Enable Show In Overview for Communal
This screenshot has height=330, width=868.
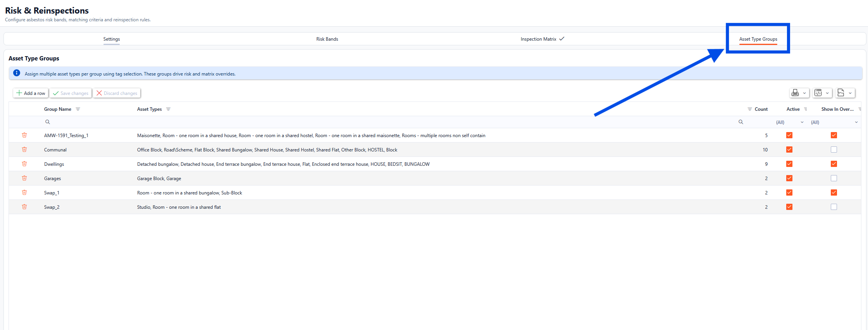coord(834,150)
